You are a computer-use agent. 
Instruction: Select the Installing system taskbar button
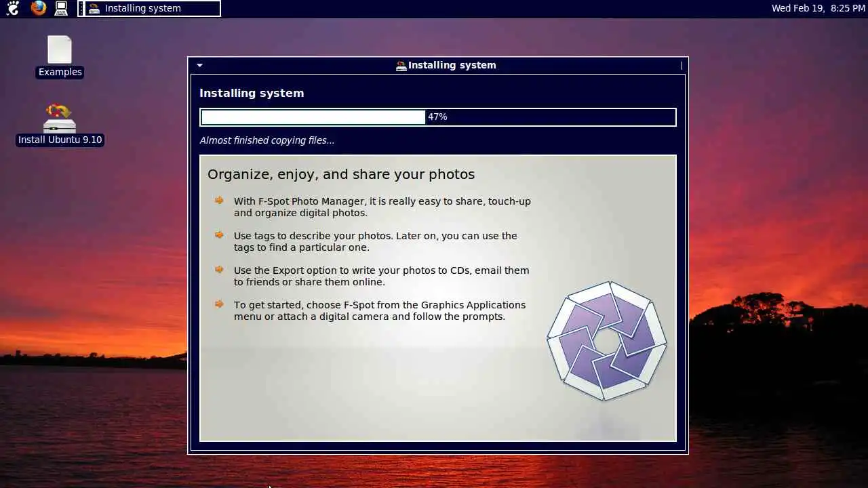click(x=153, y=8)
